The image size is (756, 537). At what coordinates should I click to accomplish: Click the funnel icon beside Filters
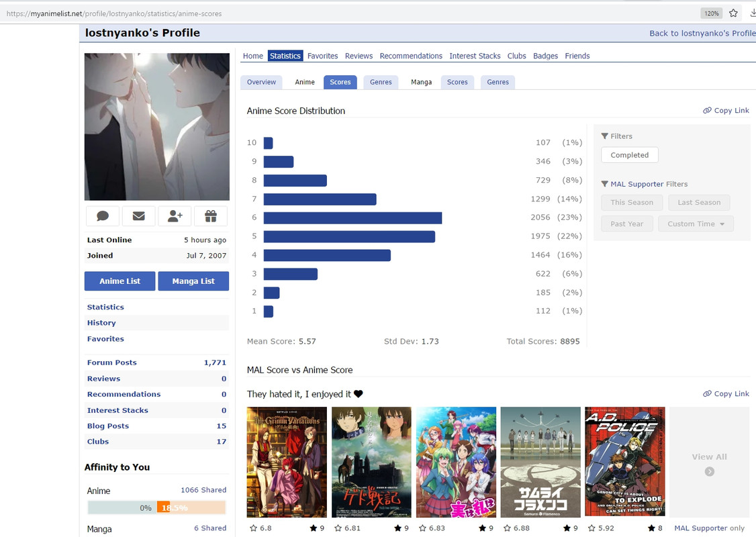pyautogui.click(x=605, y=136)
